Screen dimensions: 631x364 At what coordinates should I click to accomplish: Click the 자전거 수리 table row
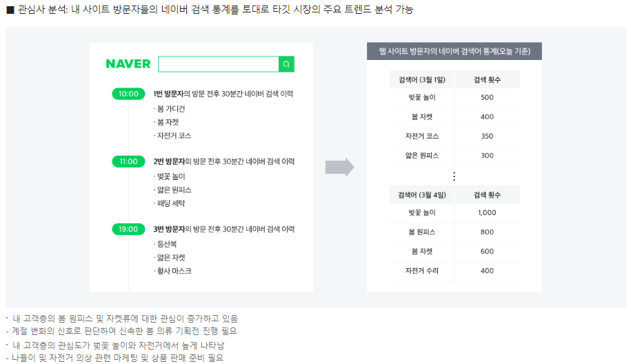(x=454, y=271)
